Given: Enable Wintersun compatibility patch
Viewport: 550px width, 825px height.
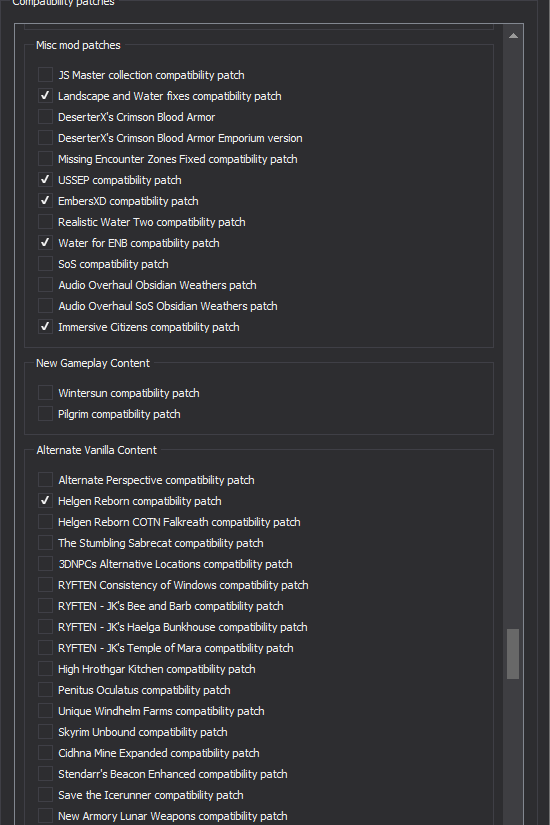Looking at the screenshot, I should click(x=45, y=393).
